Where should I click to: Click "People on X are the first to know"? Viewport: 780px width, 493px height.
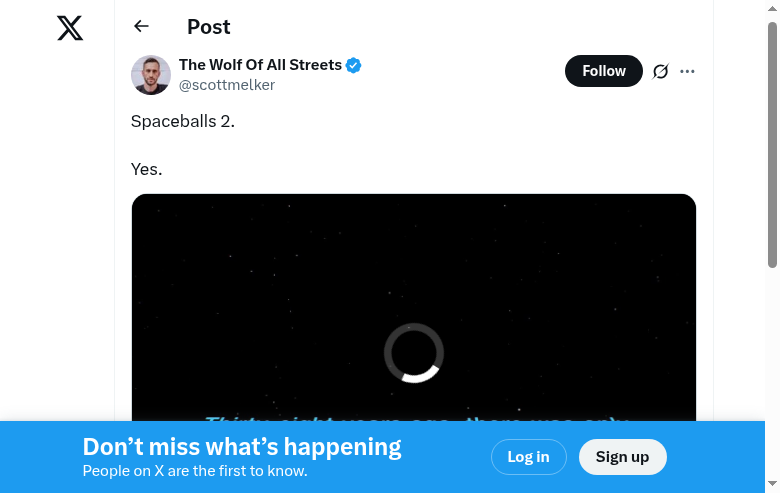coord(195,471)
